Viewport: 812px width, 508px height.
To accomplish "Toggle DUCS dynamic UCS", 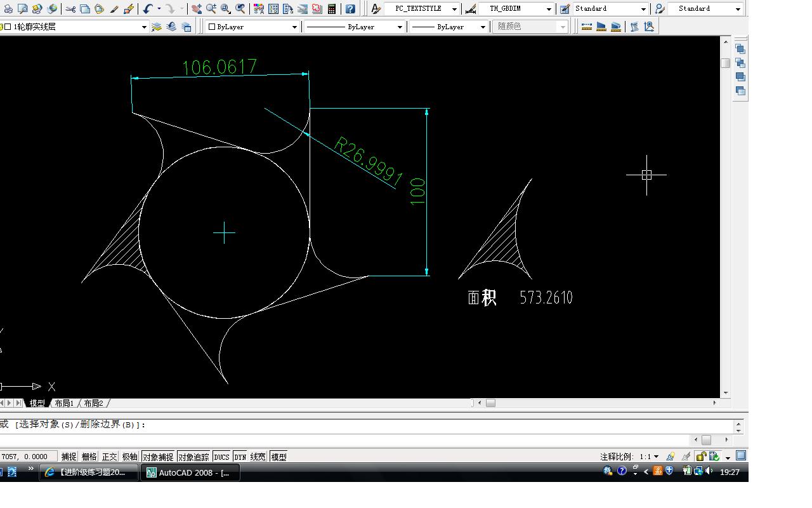I will tap(221, 457).
